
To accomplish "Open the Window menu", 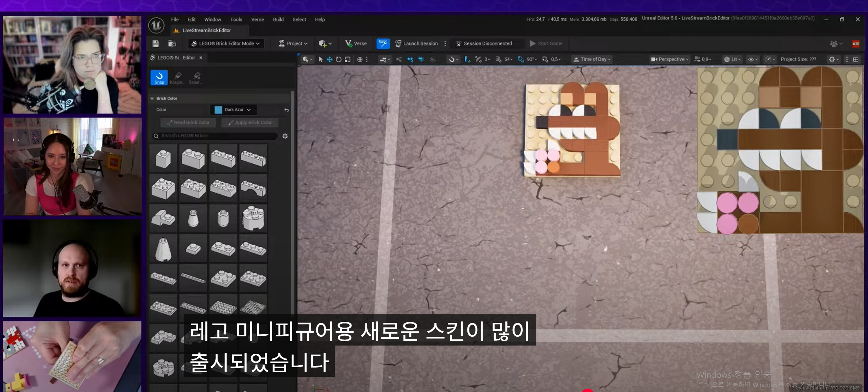I will click(x=213, y=20).
